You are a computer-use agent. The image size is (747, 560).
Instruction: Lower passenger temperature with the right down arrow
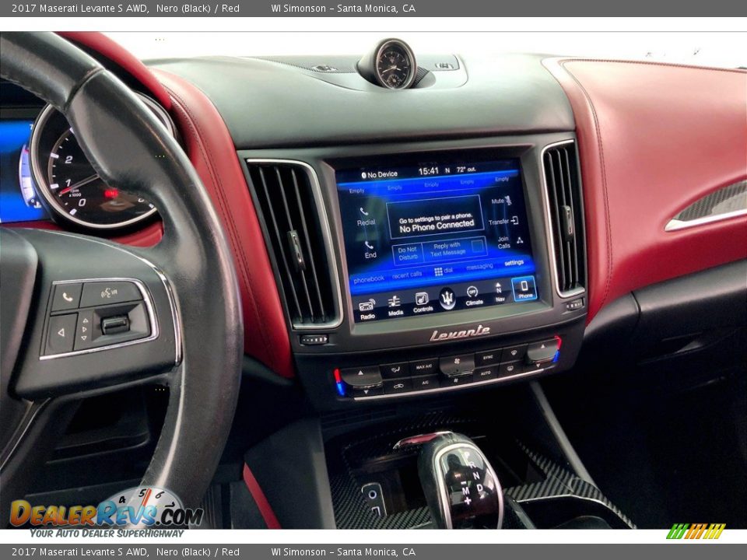pos(539,364)
